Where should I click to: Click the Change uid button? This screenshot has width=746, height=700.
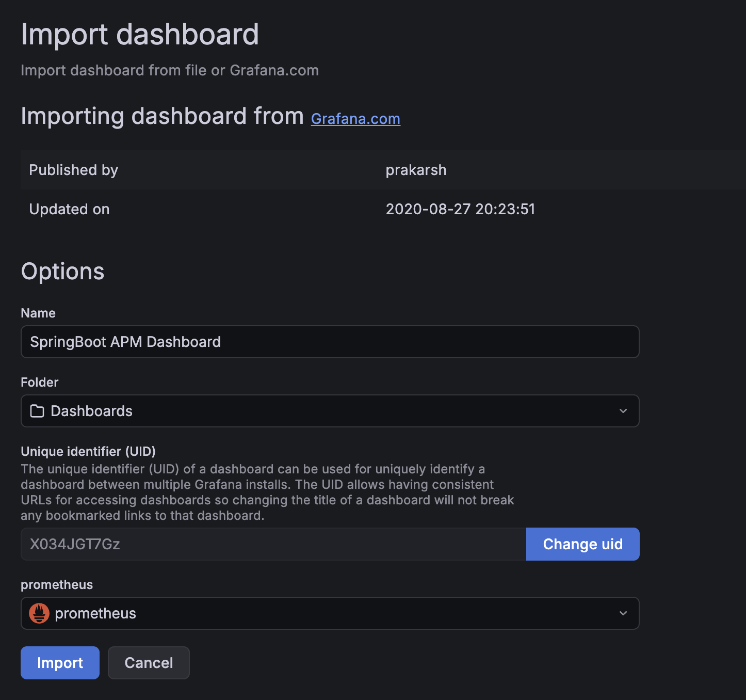[x=582, y=544]
